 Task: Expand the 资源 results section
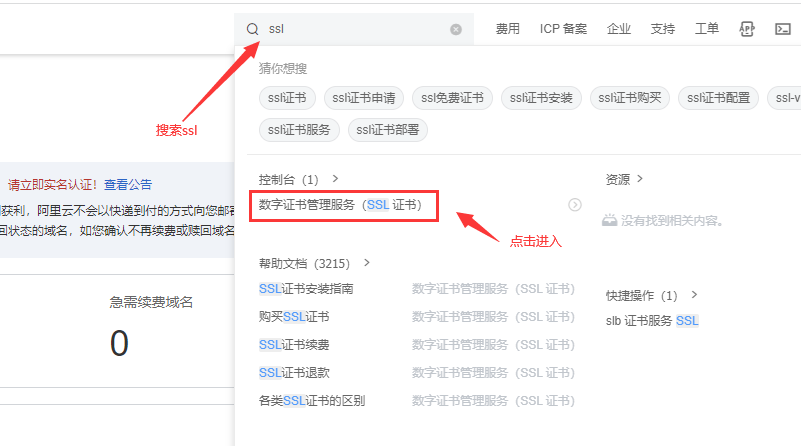coord(639,180)
